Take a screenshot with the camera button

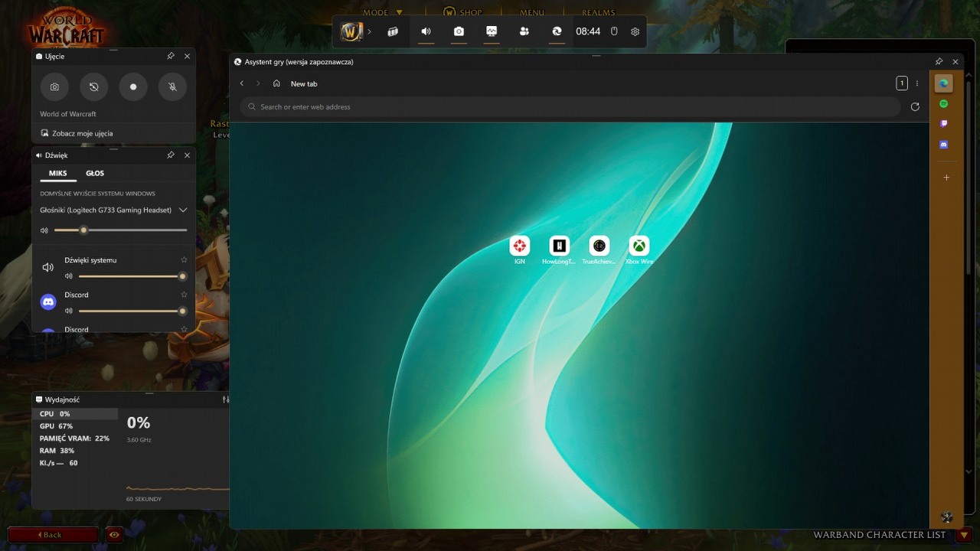pyautogui.click(x=54, y=87)
